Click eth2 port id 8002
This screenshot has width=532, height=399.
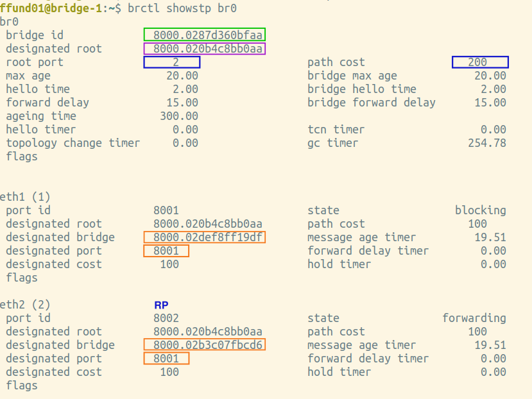[x=166, y=318]
